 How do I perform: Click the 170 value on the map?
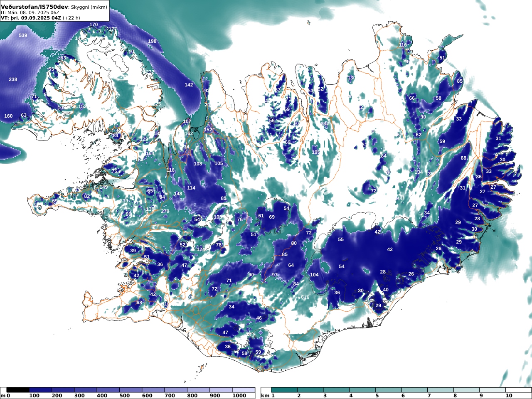click(x=94, y=25)
